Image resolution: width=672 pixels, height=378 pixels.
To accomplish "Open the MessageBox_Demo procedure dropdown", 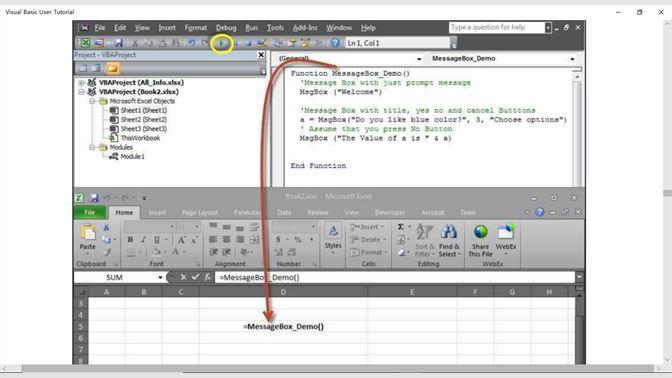I will (572, 59).
